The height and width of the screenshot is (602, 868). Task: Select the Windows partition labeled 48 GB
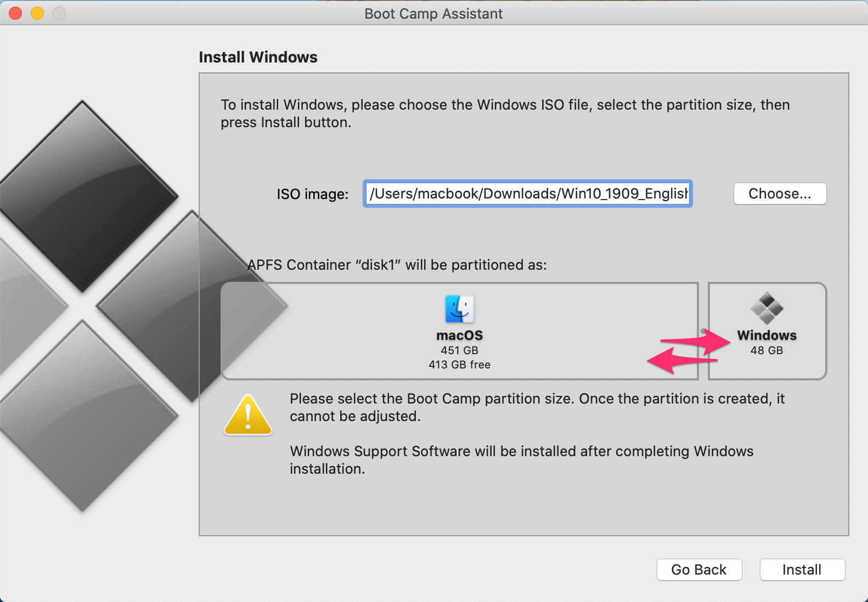[x=766, y=331]
